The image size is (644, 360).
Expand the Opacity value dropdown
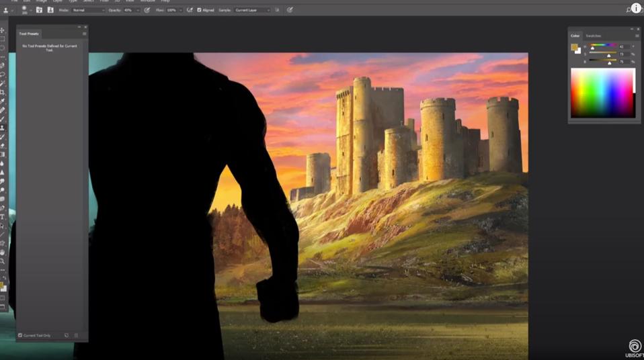tap(137, 10)
